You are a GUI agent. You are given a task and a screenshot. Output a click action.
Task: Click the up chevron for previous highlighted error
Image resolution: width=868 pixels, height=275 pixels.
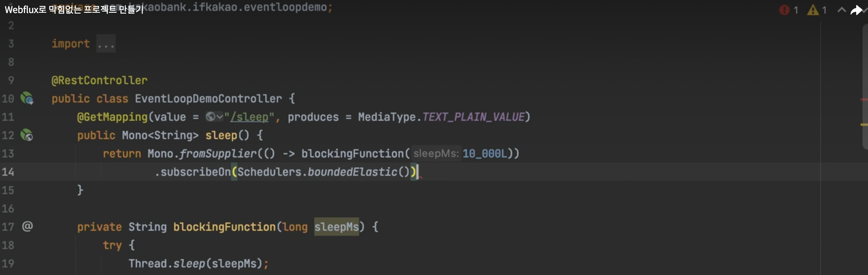[x=841, y=10]
